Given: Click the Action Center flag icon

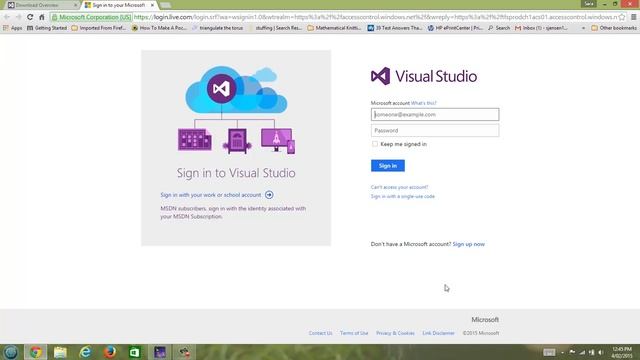Looking at the screenshot, I should coord(572,352).
